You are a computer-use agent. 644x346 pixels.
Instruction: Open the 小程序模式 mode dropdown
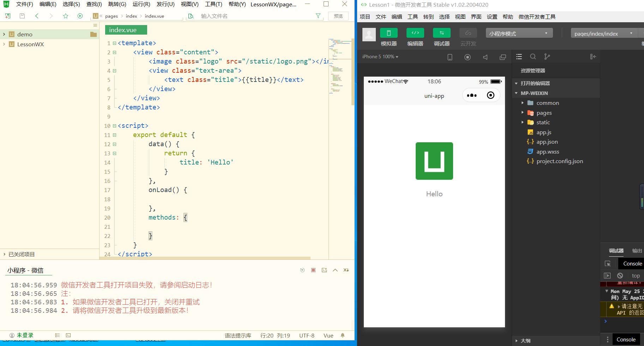(519, 34)
